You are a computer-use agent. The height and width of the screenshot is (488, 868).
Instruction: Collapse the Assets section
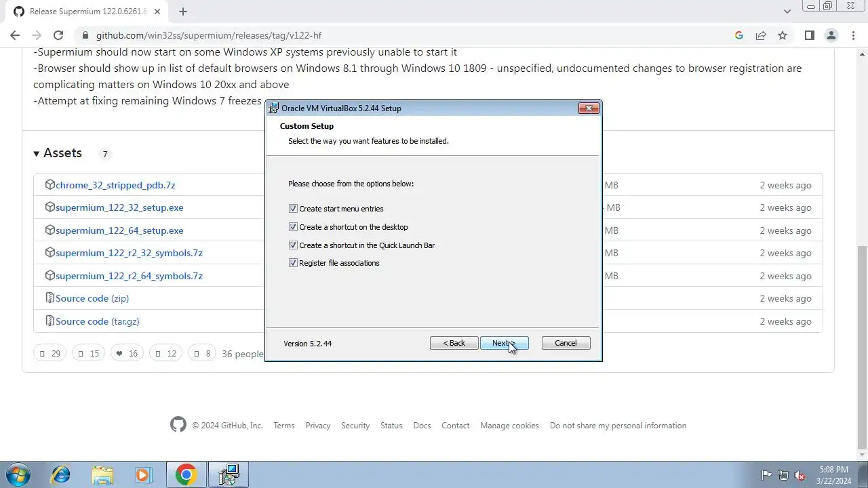(58, 153)
